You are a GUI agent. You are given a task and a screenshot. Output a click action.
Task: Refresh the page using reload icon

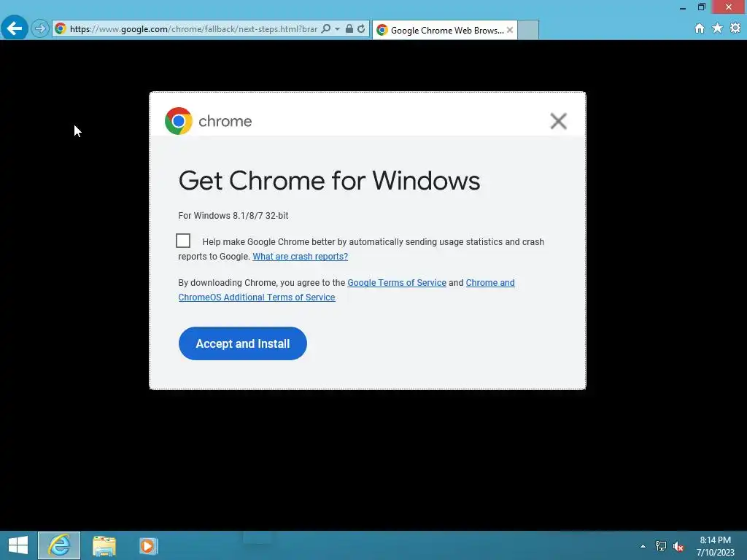tap(361, 29)
